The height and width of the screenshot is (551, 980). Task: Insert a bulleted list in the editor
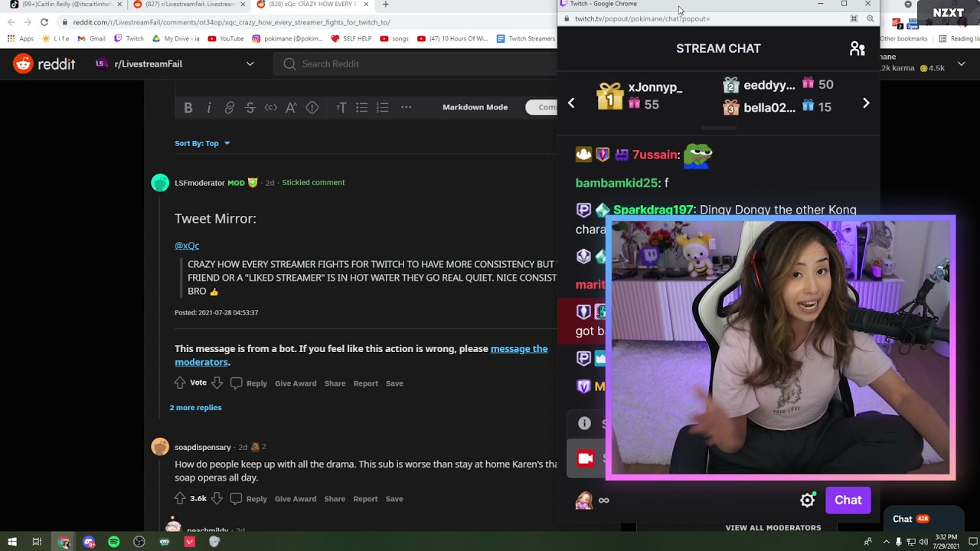coord(362,108)
